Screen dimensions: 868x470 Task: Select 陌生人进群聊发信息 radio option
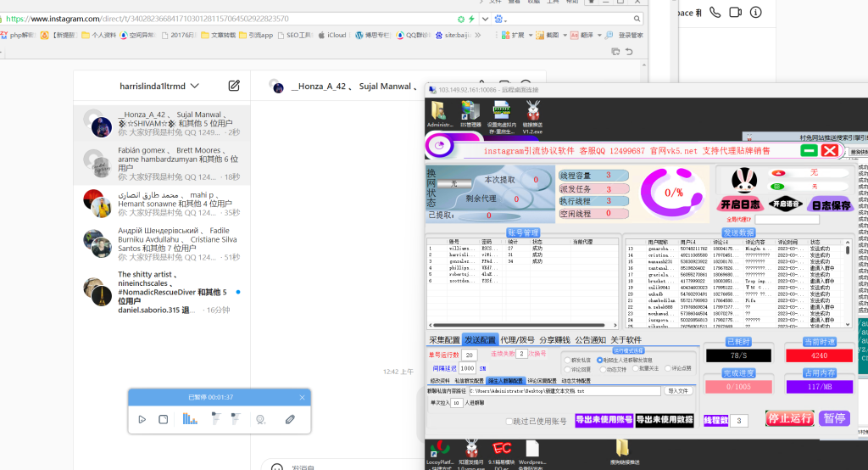[599, 361]
